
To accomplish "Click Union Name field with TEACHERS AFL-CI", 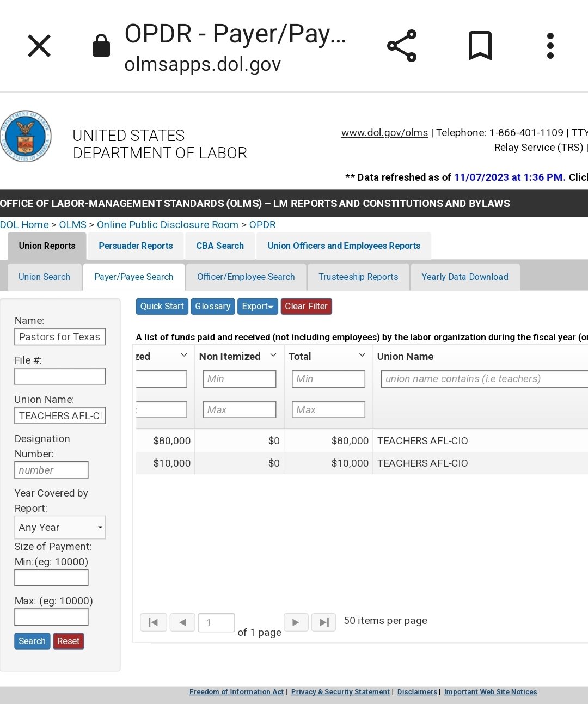I will (60, 415).
